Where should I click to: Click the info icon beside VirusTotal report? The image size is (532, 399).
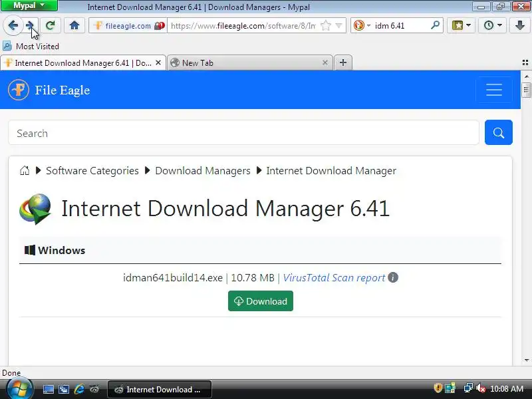click(x=393, y=277)
